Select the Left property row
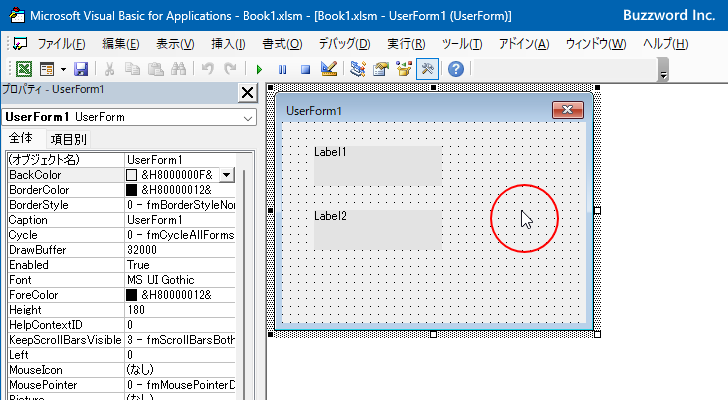Screen dimensions: 728x400 [122, 355]
